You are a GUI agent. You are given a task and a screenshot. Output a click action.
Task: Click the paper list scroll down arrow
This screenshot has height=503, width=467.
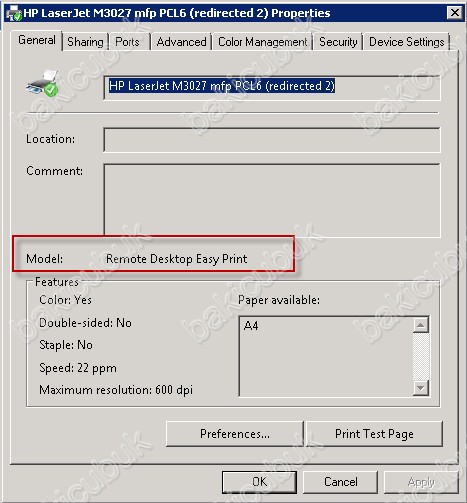(x=421, y=388)
